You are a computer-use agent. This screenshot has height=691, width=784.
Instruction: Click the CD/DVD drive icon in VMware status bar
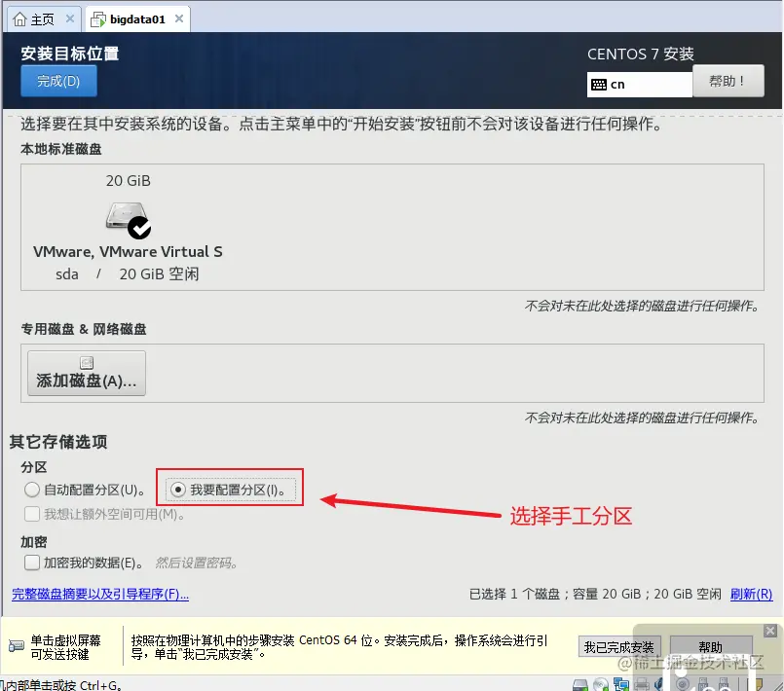pyautogui.click(x=600, y=684)
